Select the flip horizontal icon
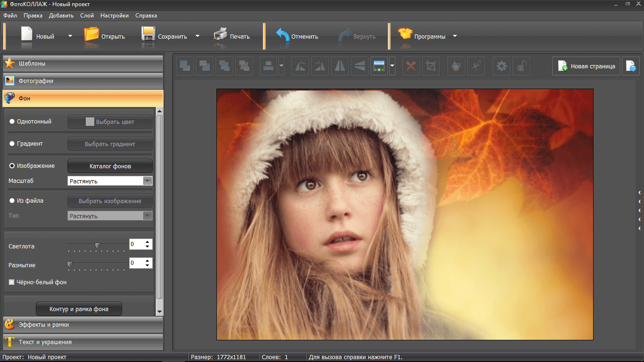The image size is (644, 362). click(x=340, y=66)
